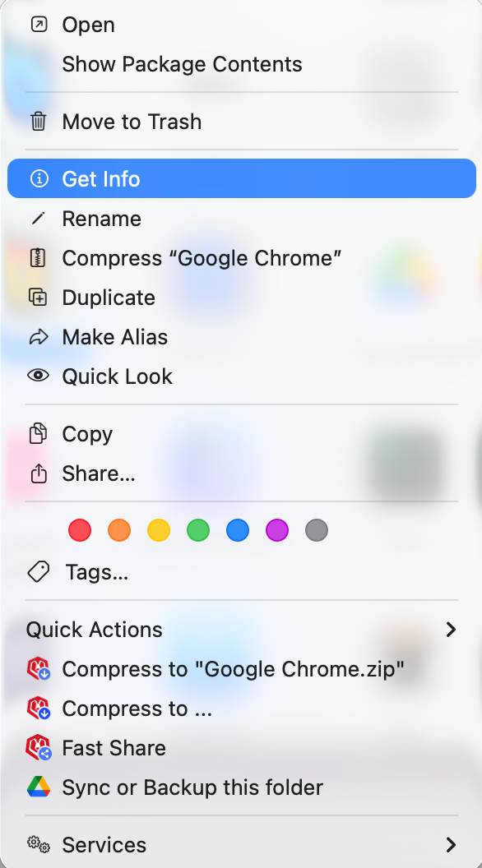Click the curved arrow Make Alias icon
This screenshot has width=482, height=868.
click(38, 337)
